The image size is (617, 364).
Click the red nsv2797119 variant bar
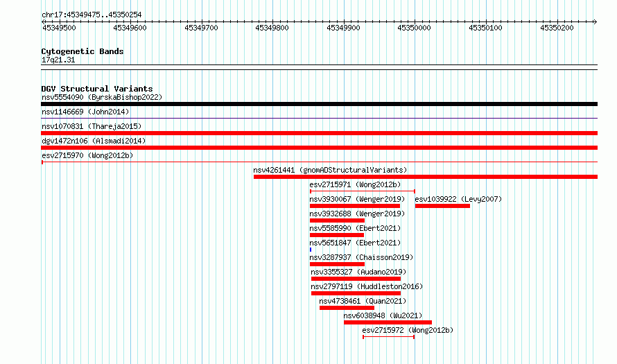click(356, 293)
